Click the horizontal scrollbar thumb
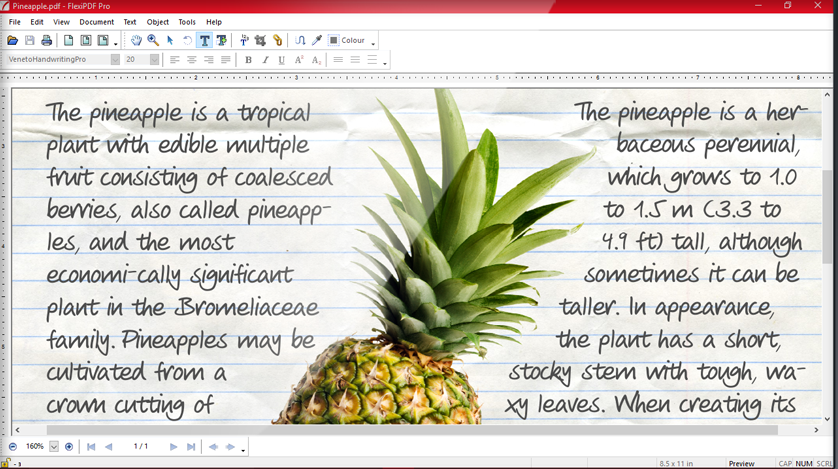The width and height of the screenshot is (838, 469). (412, 429)
